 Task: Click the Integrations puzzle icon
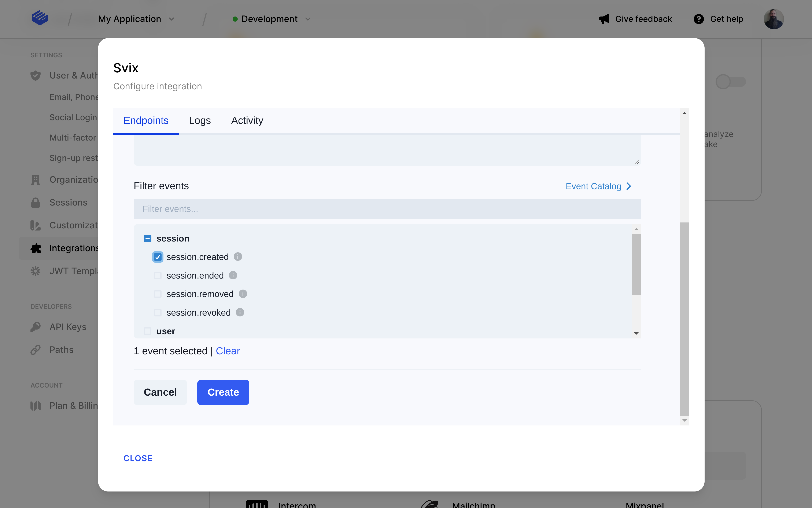click(x=36, y=248)
